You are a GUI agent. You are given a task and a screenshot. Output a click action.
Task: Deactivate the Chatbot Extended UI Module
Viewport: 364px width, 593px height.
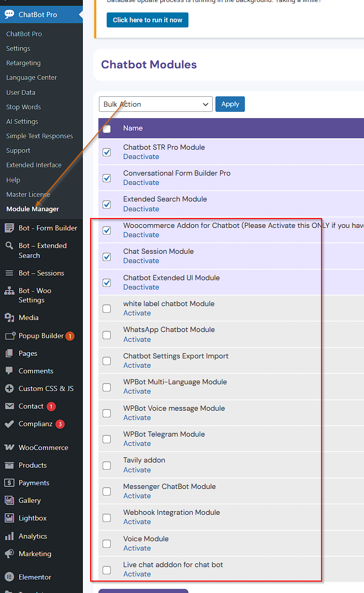pyautogui.click(x=141, y=287)
